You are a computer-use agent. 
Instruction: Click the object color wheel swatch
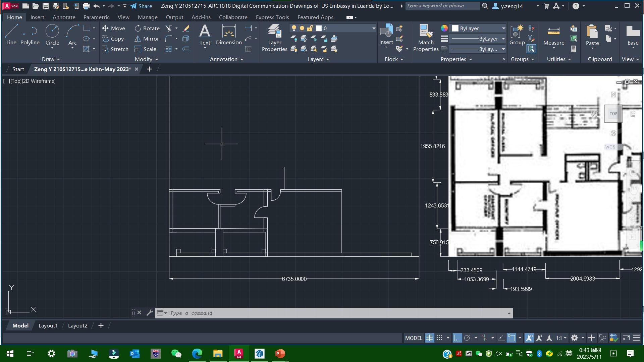[444, 28]
